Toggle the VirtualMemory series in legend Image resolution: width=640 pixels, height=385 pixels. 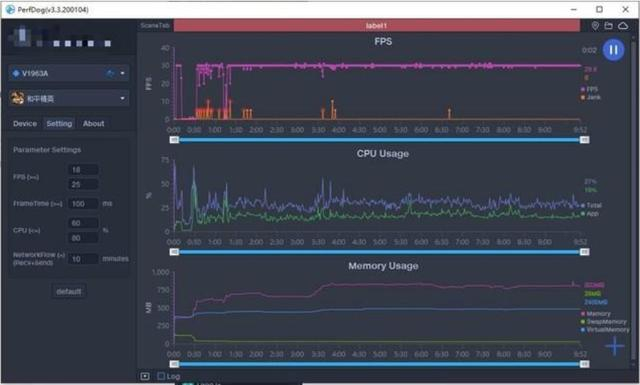[605, 329]
